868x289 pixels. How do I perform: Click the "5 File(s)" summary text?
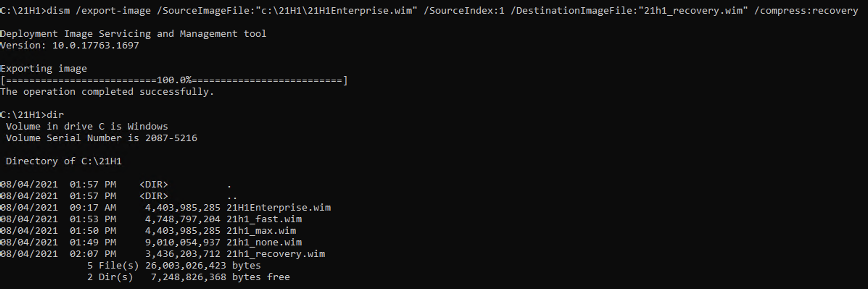point(113,265)
